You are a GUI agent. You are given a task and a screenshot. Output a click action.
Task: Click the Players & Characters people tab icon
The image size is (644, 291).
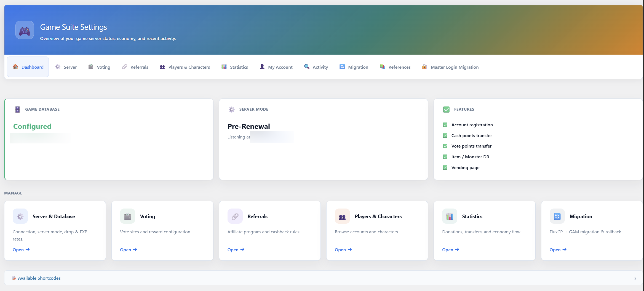pos(162,67)
